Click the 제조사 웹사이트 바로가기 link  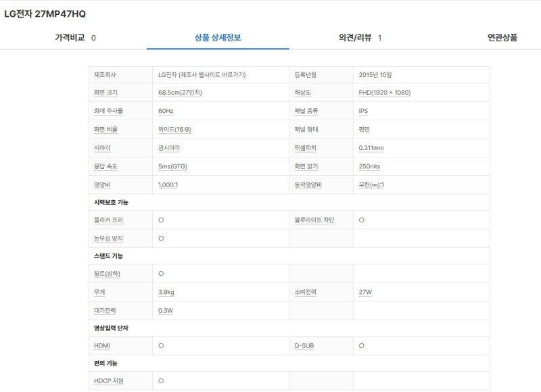(x=212, y=74)
